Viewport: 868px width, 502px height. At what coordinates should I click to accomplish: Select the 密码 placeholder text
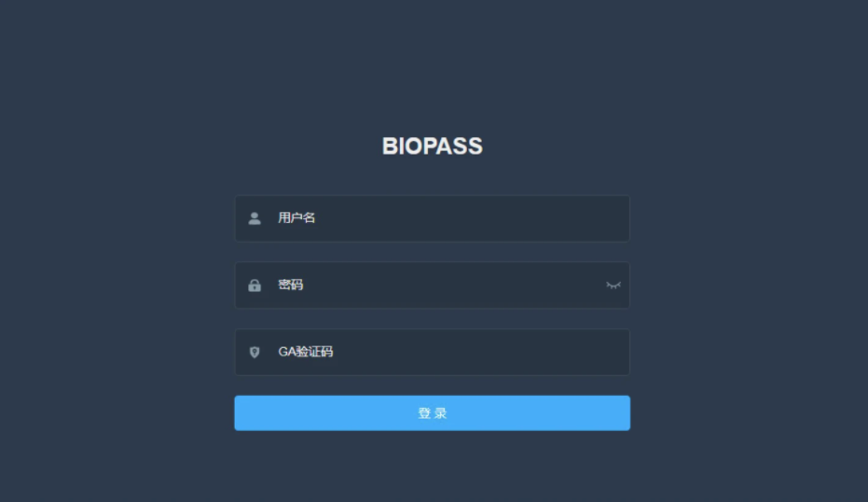pos(290,285)
